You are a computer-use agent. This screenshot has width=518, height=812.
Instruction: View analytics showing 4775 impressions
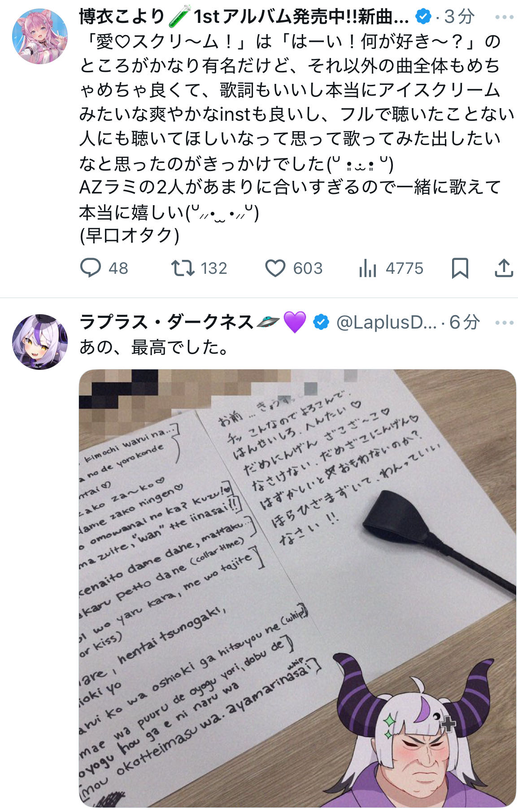click(x=367, y=268)
